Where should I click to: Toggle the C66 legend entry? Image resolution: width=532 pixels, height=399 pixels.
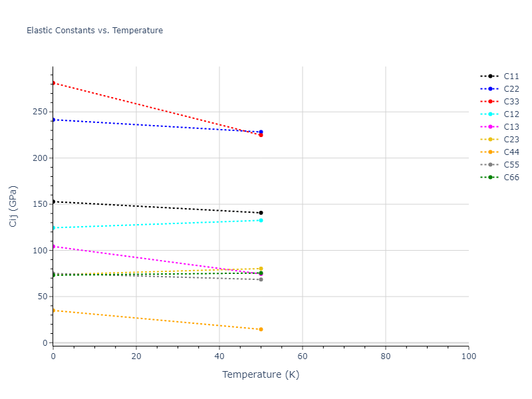coord(511,178)
